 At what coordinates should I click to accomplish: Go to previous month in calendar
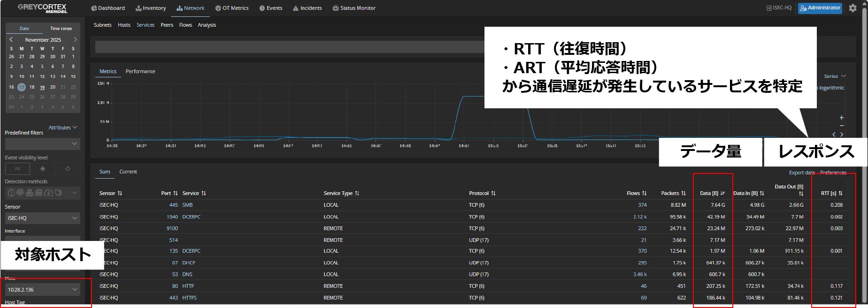point(11,40)
